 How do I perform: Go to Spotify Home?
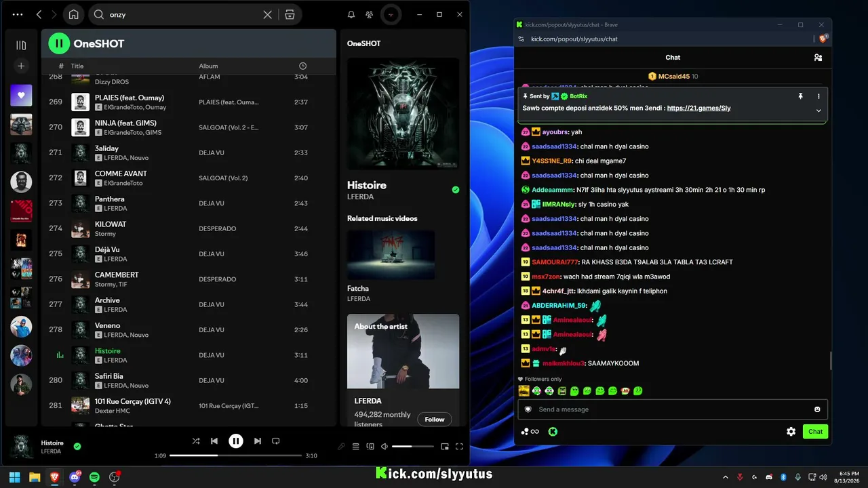pos(73,14)
